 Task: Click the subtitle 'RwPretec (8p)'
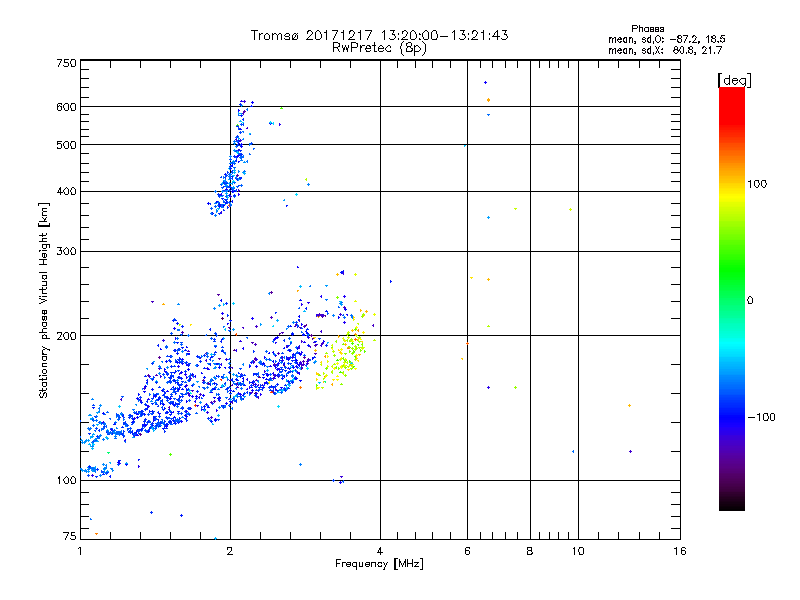[379, 48]
